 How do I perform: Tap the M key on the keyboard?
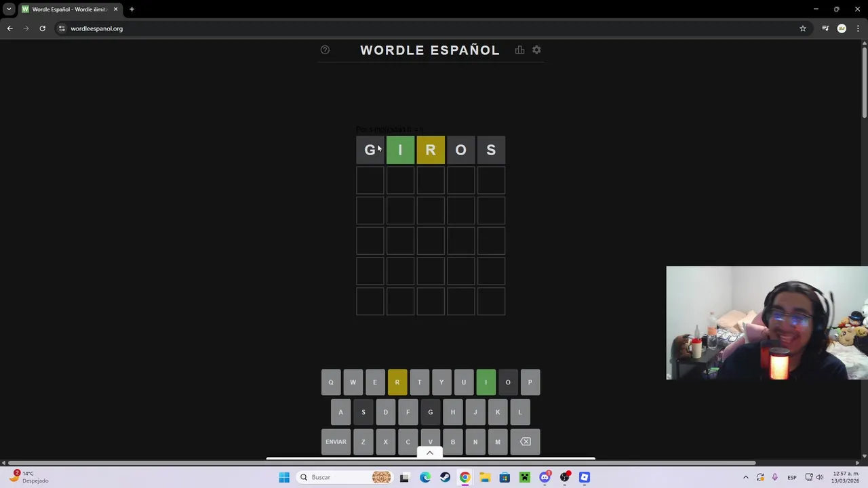coord(497,442)
